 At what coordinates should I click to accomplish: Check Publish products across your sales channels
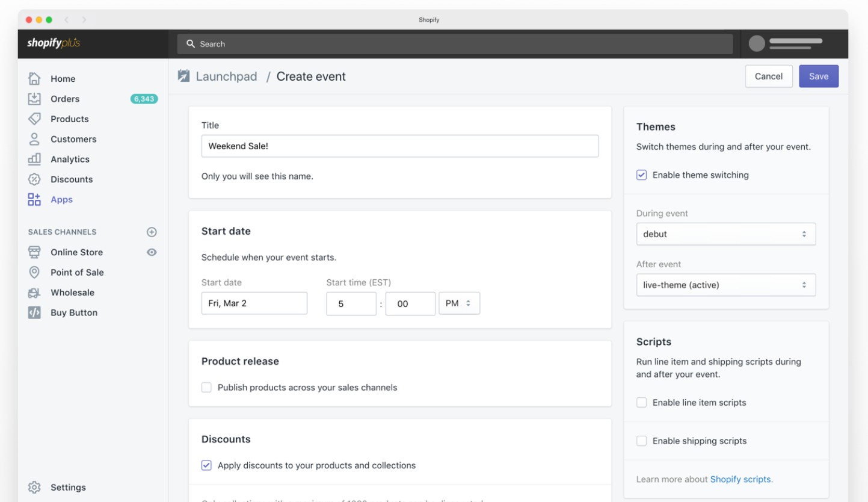point(206,388)
